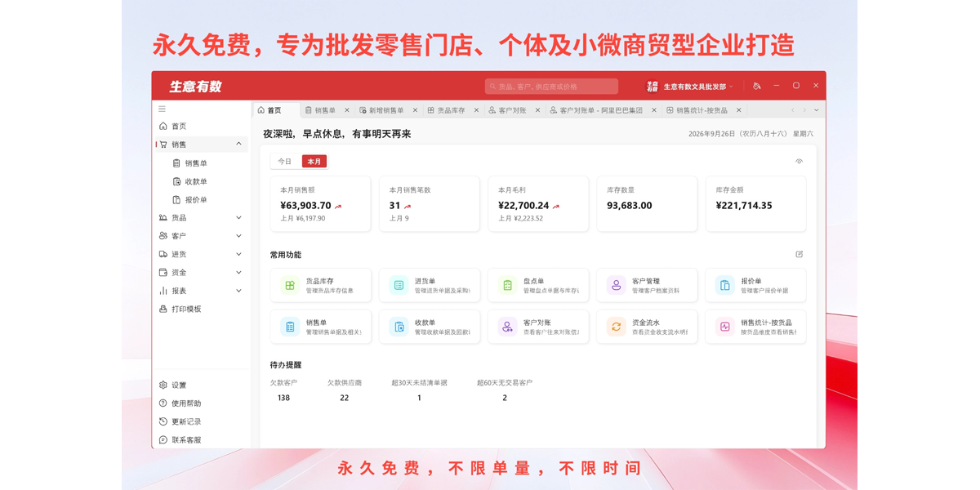Viewport: 980px width, 490px height.
Task: Open the 客户管理 shortcut card
Action: [647, 285]
